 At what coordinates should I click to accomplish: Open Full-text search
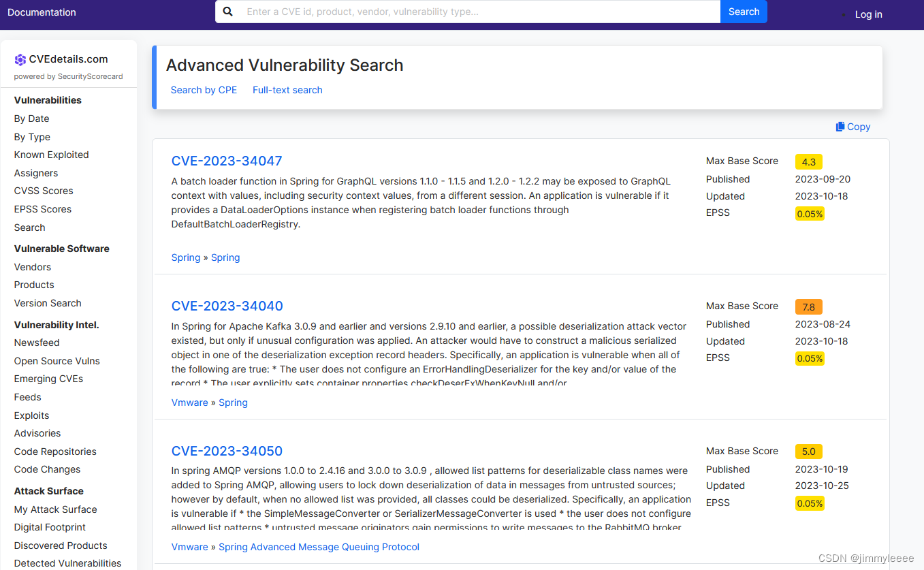(x=287, y=90)
